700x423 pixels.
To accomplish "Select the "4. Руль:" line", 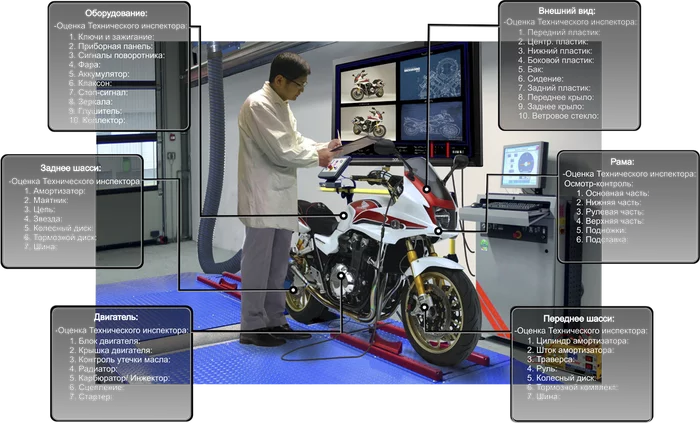I will click(542, 369).
